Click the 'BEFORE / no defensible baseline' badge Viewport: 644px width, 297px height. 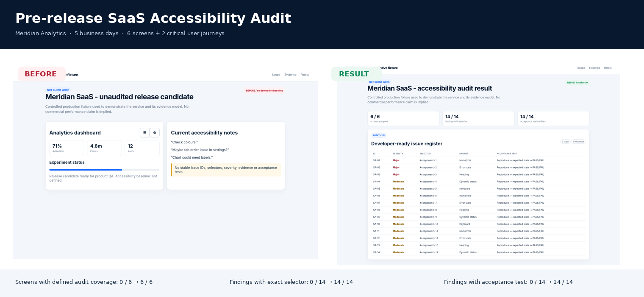[x=264, y=90]
